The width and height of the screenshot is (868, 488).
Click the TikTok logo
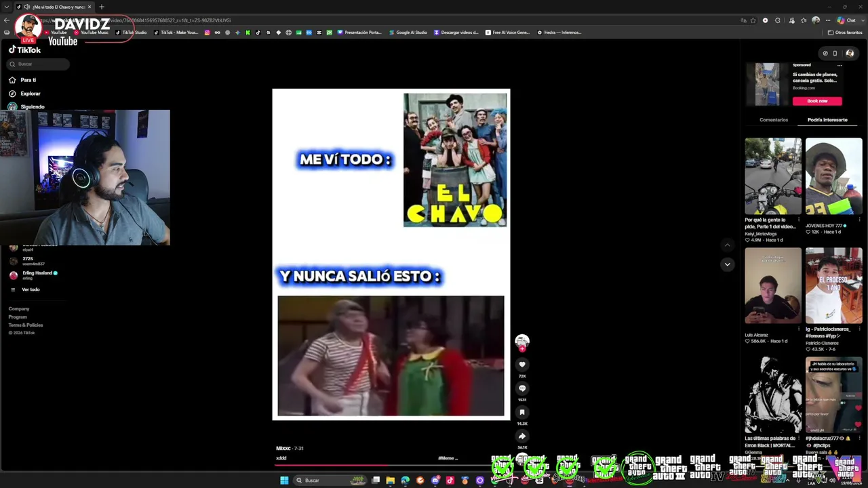tap(24, 49)
